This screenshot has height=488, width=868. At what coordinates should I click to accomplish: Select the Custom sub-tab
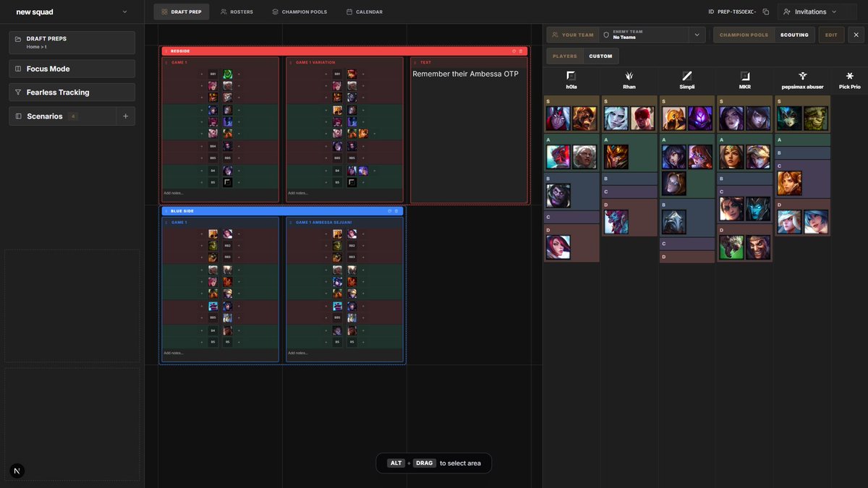[600, 56]
